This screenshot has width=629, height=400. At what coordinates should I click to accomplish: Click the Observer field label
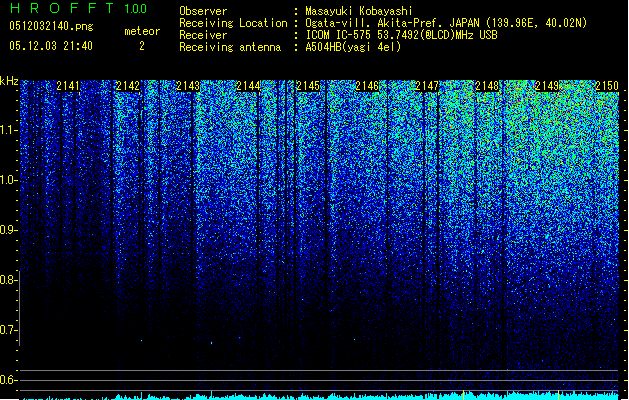tap(203, 11)
